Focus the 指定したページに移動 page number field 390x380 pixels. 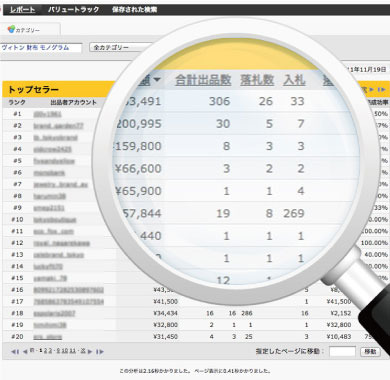pyautogui.click(x=342, y=351)
